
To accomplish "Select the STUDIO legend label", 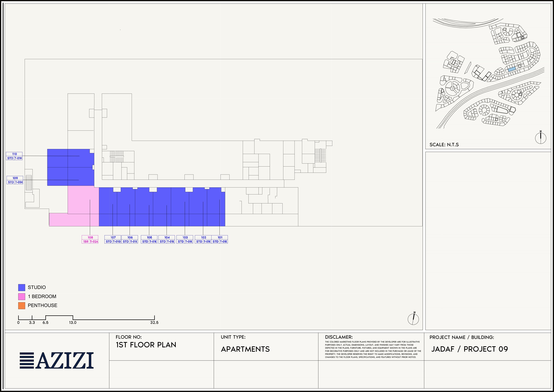I will pyautogui.click(x=37, y=287).
